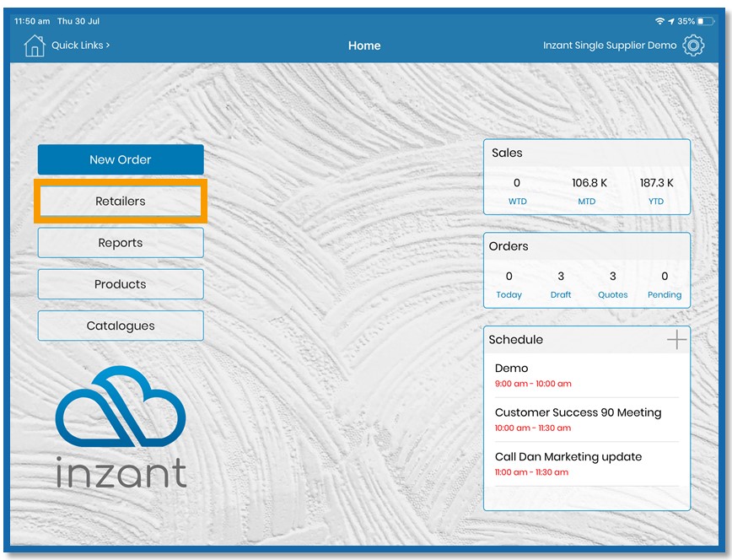The image size is (732, 560).
Task: Tap the 35% battery percentage
Action: (x=686, y=21)
